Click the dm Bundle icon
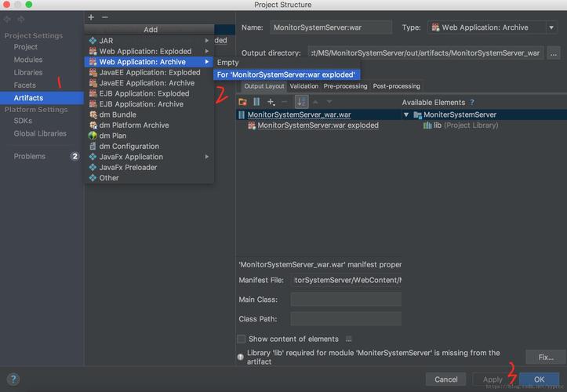This screenshot has height=392, width=567. pos(93,114)
